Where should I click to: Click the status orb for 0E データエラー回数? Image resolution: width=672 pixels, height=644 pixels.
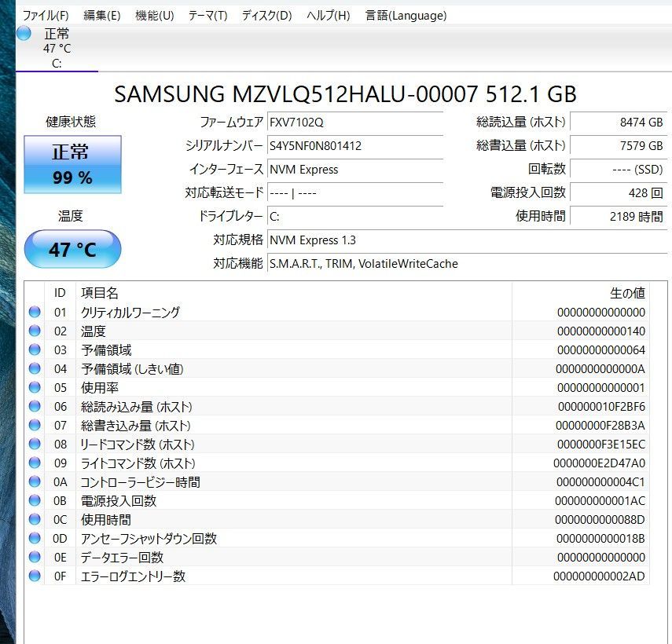(35, 557)
